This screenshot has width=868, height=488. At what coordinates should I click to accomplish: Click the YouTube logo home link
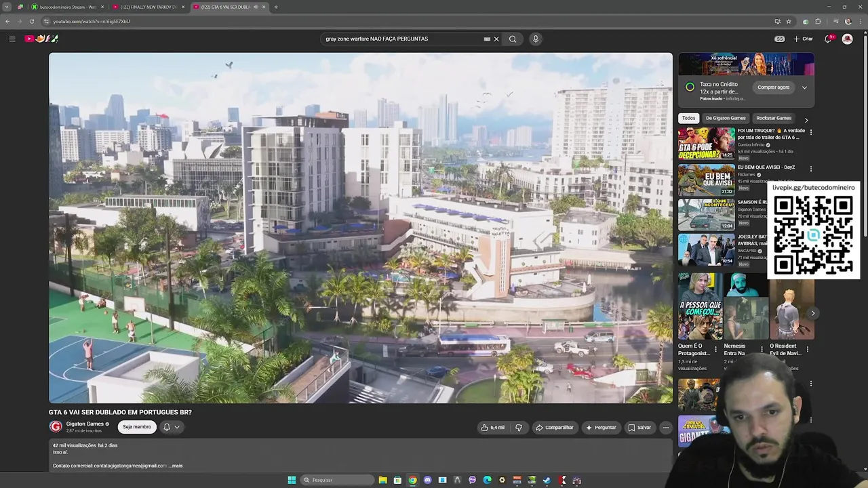pos(41,39)
